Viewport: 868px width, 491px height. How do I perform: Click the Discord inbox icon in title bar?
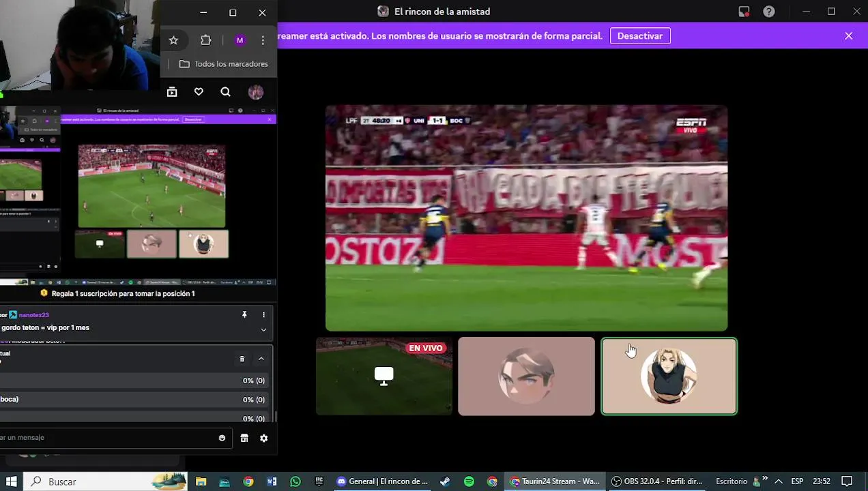click(744, 12)
